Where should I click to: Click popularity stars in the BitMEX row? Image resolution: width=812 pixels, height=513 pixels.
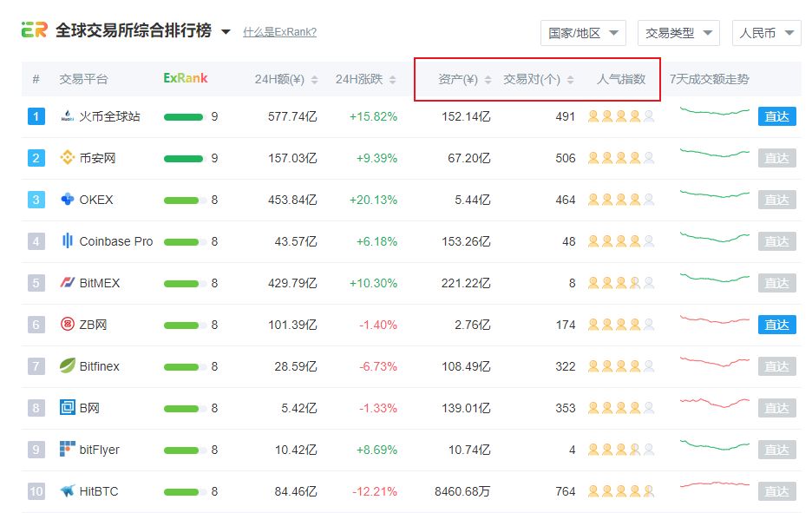(621, 283)
